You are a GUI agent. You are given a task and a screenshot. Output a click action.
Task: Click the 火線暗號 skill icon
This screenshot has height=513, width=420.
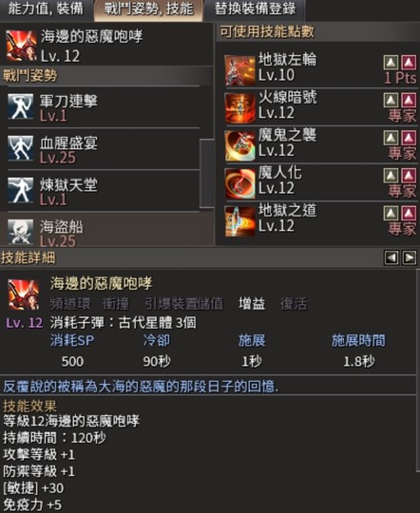pyautogui.click(x=240, y=108)
